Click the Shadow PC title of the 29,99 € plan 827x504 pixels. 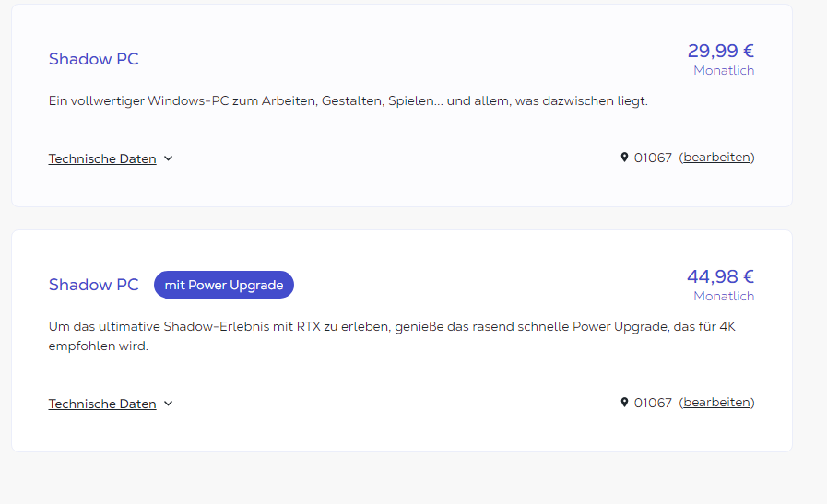tap(93, 59)
